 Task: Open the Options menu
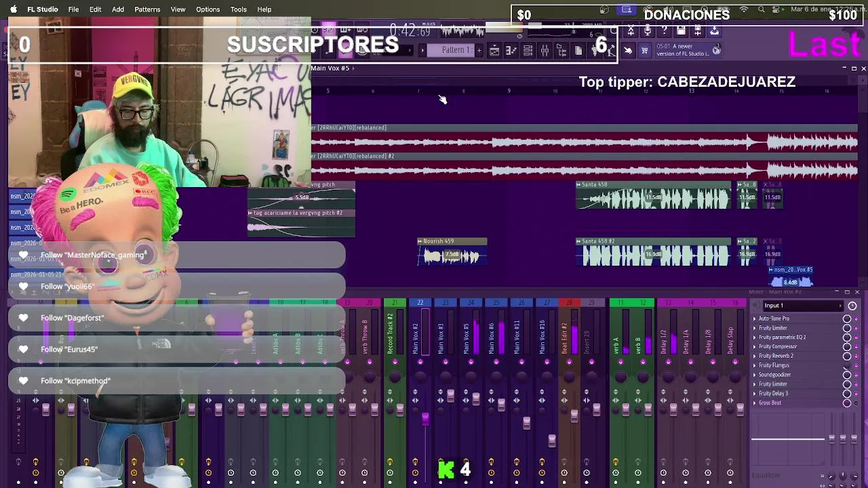pyautogui.click(x=208, y=9)
